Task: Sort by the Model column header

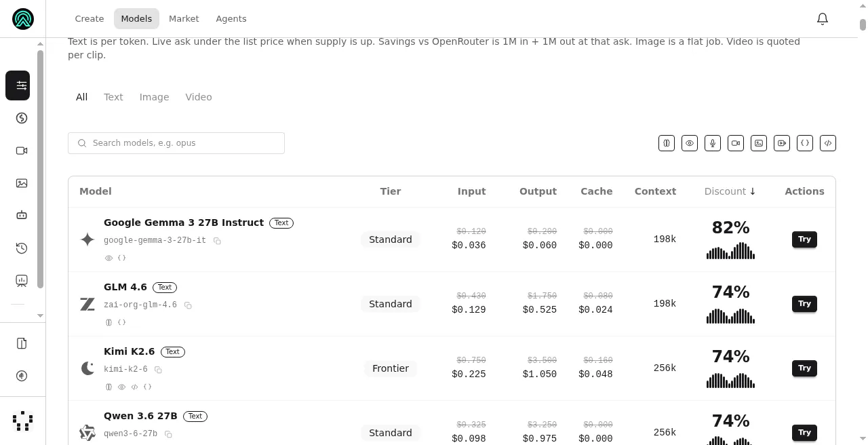Action: pyautogui.click(x=96, y=191)
